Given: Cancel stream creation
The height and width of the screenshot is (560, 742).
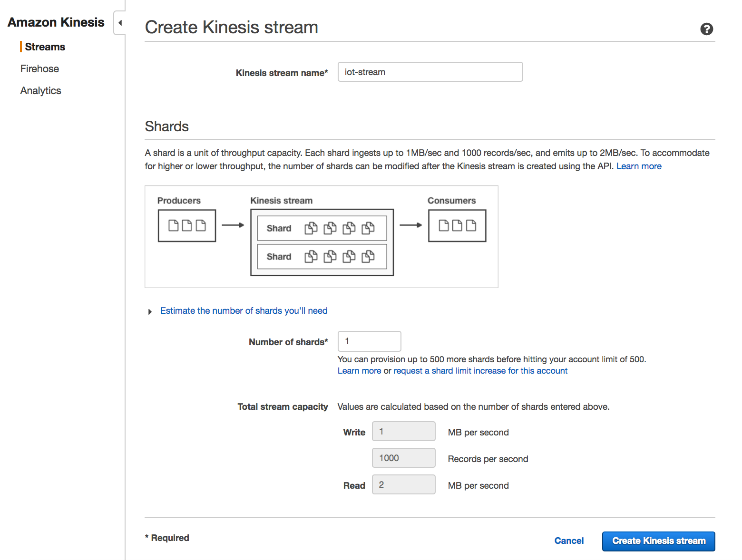Looking at the screenshot, I should pyautogui.click(x=569, y=541).
